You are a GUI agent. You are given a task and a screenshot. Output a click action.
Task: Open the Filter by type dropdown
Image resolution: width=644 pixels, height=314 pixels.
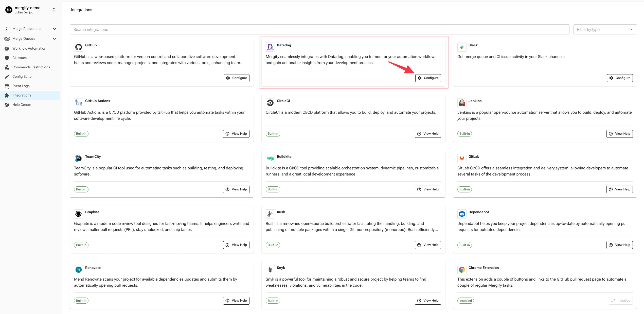605,29
